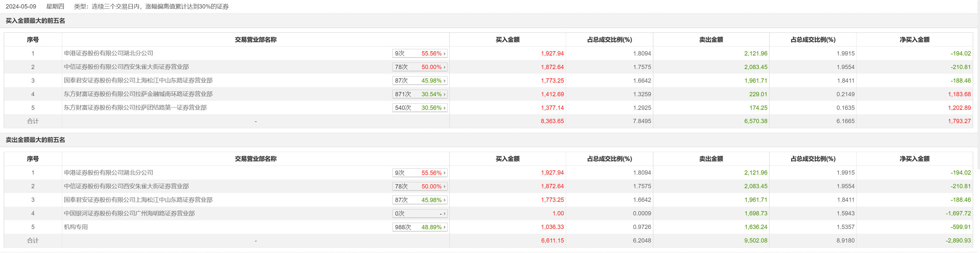The height and width of the screenshot is (253, 980).
Task: Click the 机构专用 seat name
Action: [x=76, y=227]
